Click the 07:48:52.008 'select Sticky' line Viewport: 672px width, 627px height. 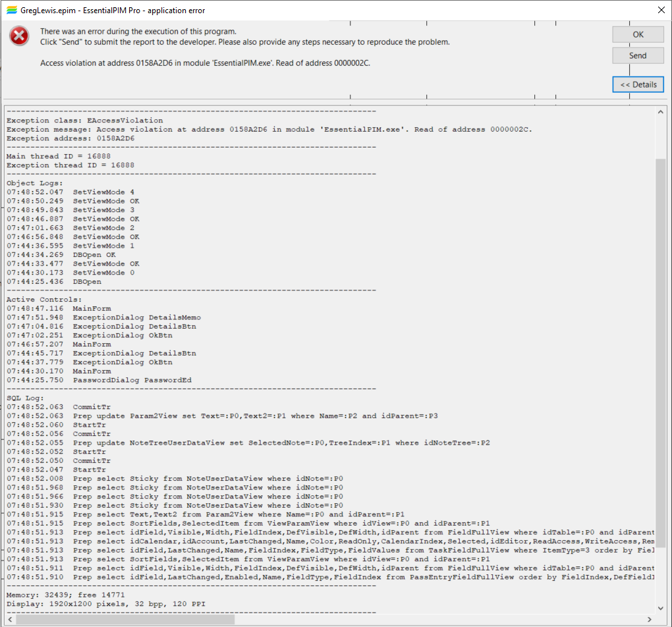pos(175,479)
